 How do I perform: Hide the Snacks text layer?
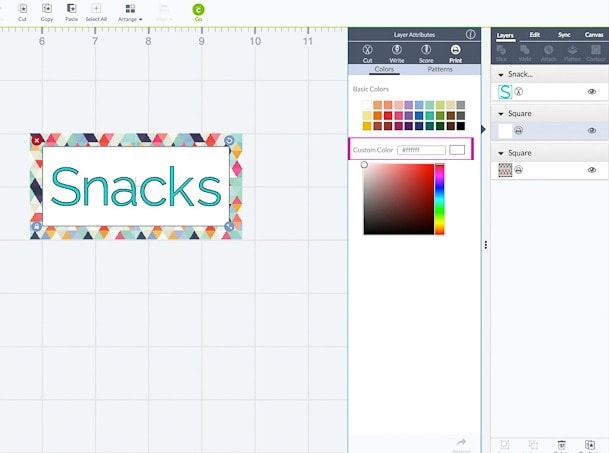click(x=592, y=92)
